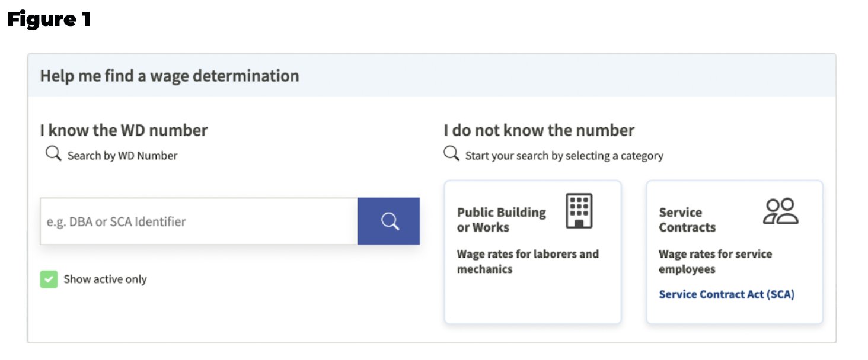
Task: Click the Search by WD Number label
Action: coord(122,156)
